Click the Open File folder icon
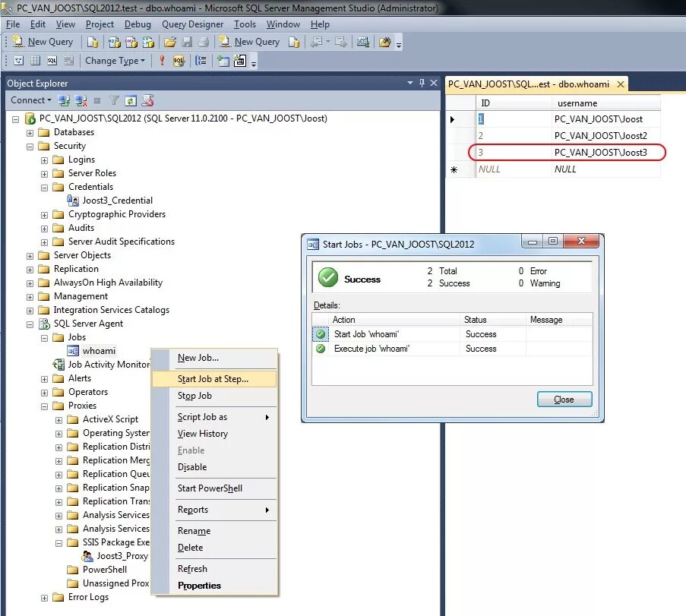Image resolution: width=686 pixels, height=616 pixels. pos(169,42)
